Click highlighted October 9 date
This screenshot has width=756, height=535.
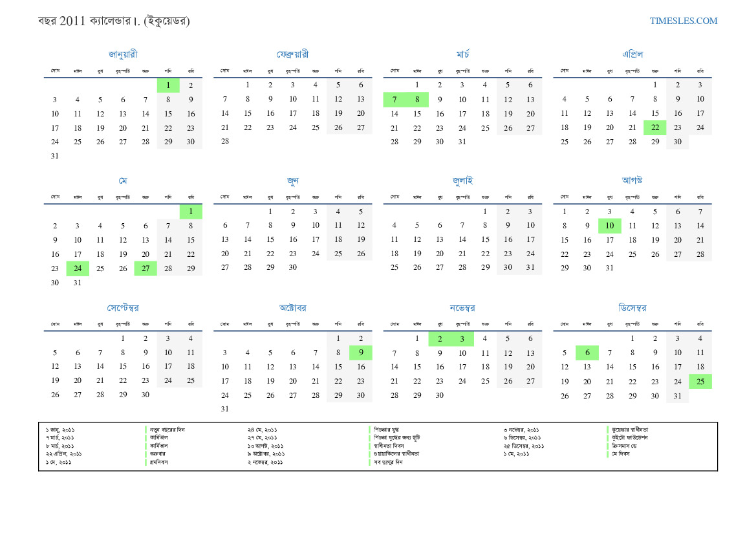point(361,353)
